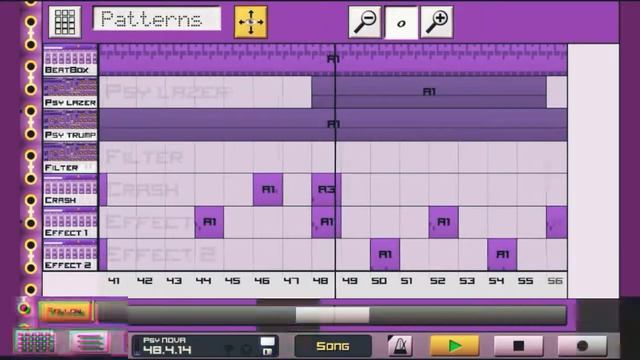
Task: Jump to bar 41 on the ruler
Action: (114, 281)
